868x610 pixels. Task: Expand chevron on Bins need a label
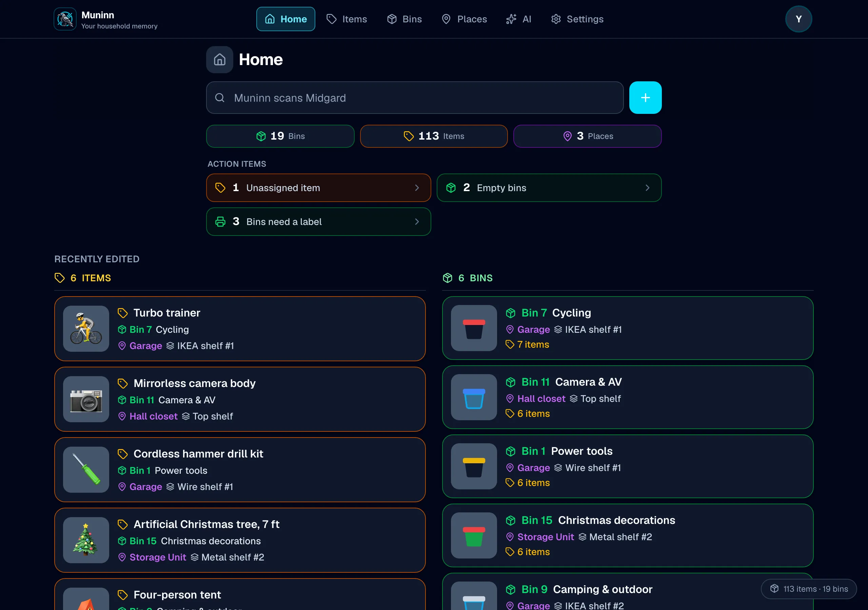[417, 222]
